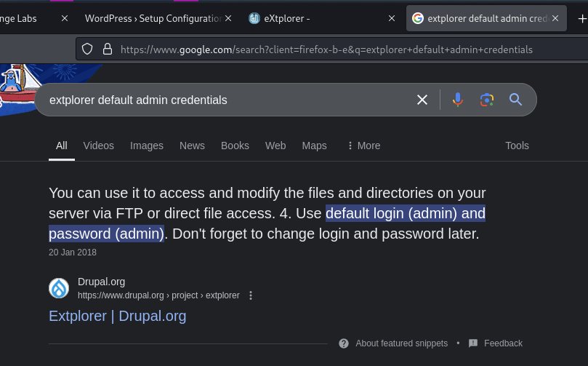Viewport: 588px width, 366px height.
Task: Open new browser tab with plus icon
Action: [581, 18]
